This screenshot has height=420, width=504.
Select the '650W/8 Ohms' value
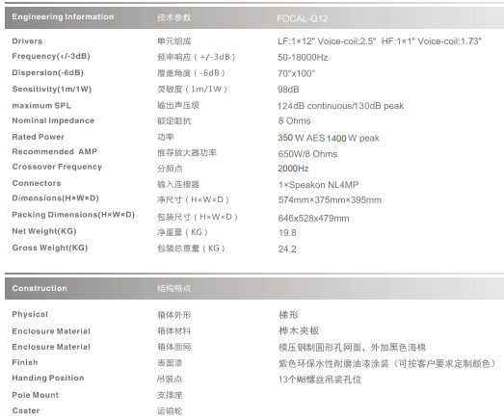307,154
